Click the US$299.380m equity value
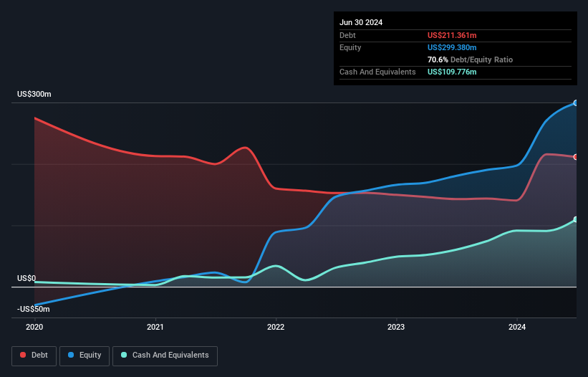 click(x=452, y=47)
